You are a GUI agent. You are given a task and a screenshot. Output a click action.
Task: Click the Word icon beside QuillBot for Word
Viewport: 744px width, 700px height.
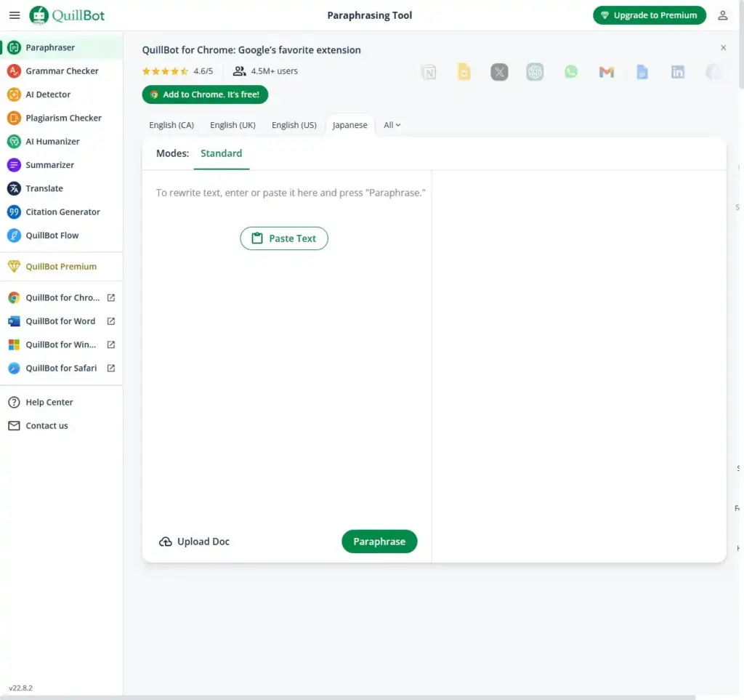point(15,321)
